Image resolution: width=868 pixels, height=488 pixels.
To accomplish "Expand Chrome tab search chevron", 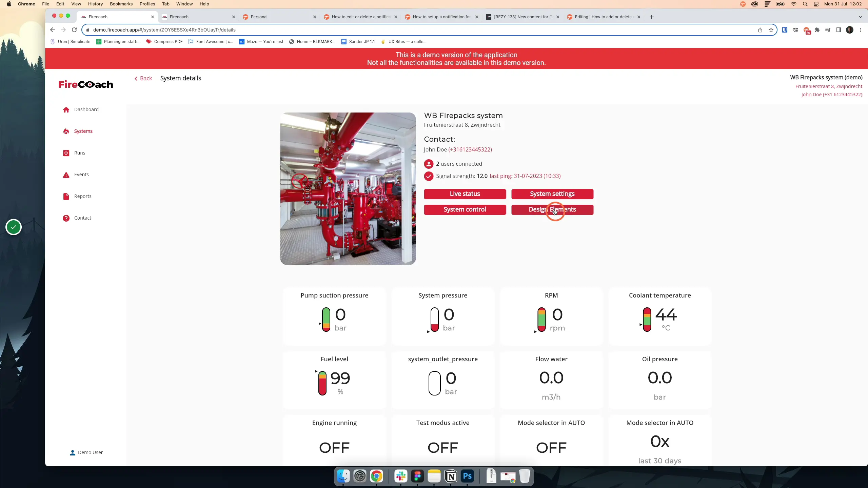I will click(860, 17).
